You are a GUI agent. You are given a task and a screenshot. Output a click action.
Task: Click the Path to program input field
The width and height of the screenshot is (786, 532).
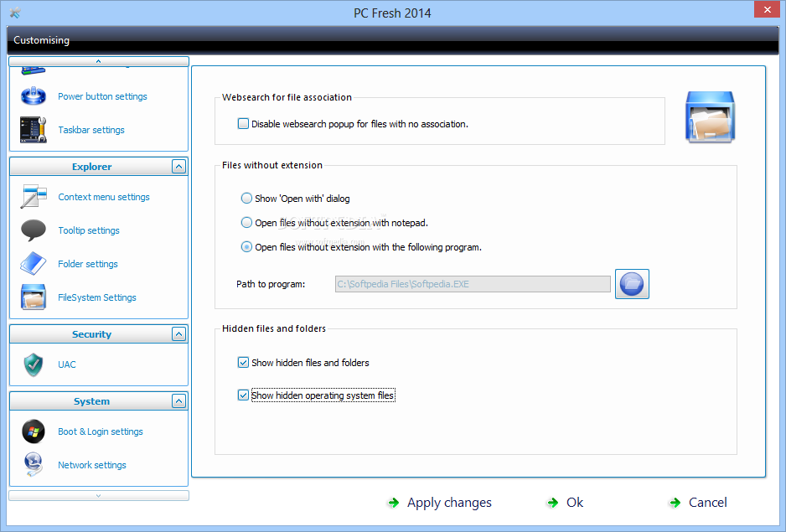coord(473,284)
